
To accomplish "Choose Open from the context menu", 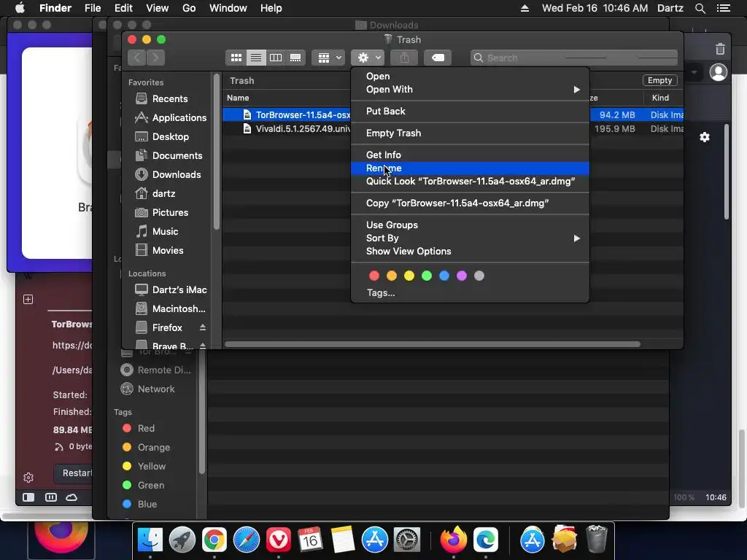I will click(x=470, y=76).
